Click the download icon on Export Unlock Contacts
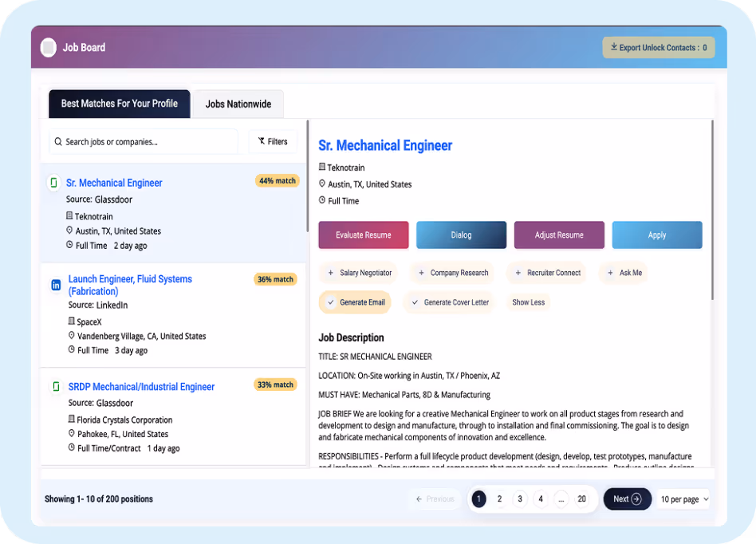This screenshot has height=544, width=756. [x=614, y=47]
